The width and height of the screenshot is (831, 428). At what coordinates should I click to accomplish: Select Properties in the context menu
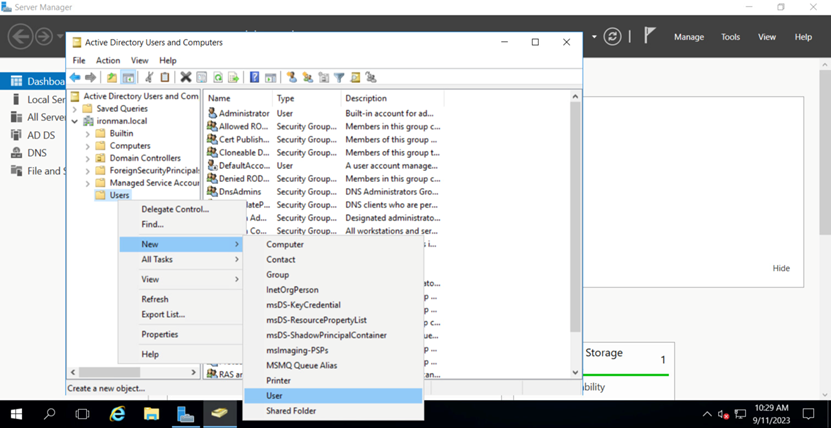181,334
